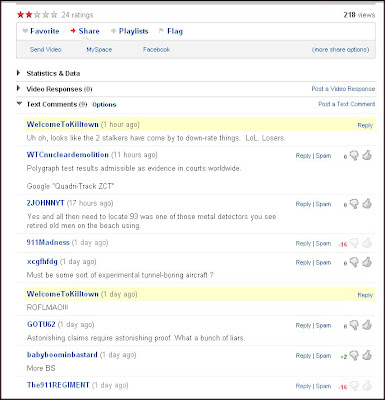This screenshot has width=385, height=400.
Task: Open WelcomeToKilltown profile from 1 hour ago comment
Action: (x=63, y=124)
